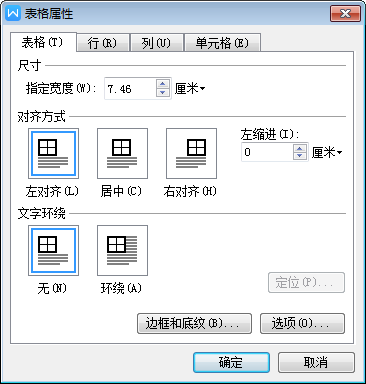This screenshot has width=366, height=384.
Task: Select the no text wrapping (无) icon
Action: [53, 250]
